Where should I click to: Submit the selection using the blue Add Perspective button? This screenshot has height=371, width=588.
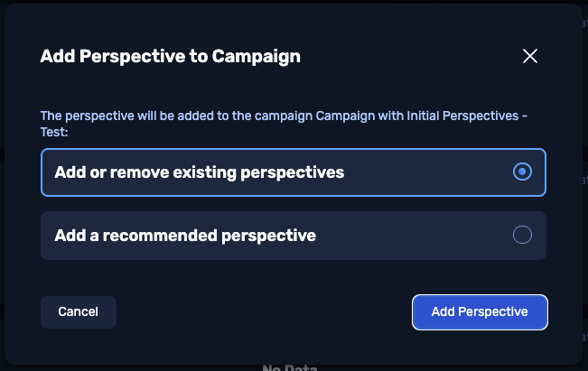(x=480, y=311)
